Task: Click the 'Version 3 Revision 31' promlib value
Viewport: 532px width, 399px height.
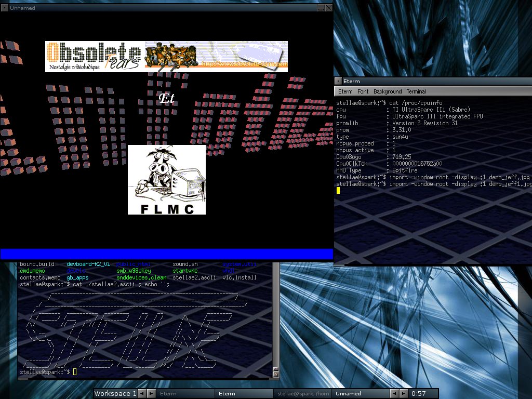Action: point(425,123)
